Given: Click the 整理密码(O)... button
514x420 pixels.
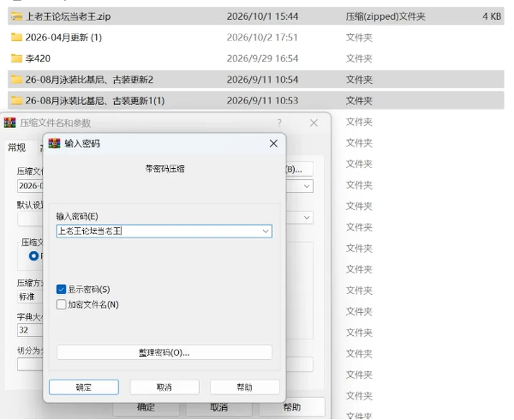Looking at the screenshot, I should pyautogui.click(x=164, y=352).
